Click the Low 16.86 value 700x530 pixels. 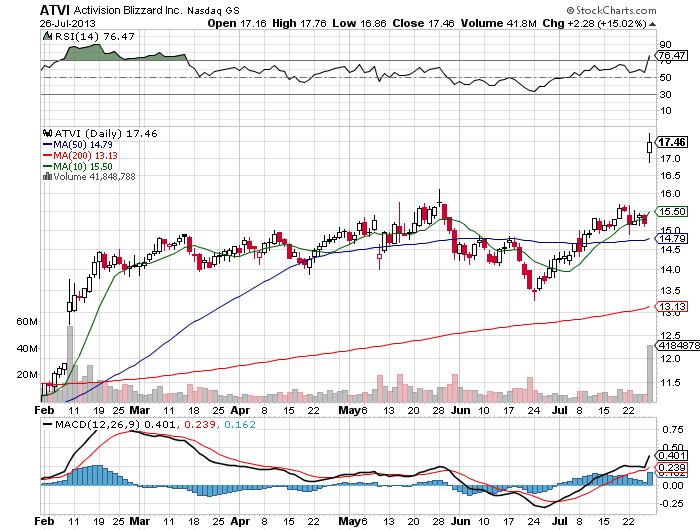[x=359, y=23]
